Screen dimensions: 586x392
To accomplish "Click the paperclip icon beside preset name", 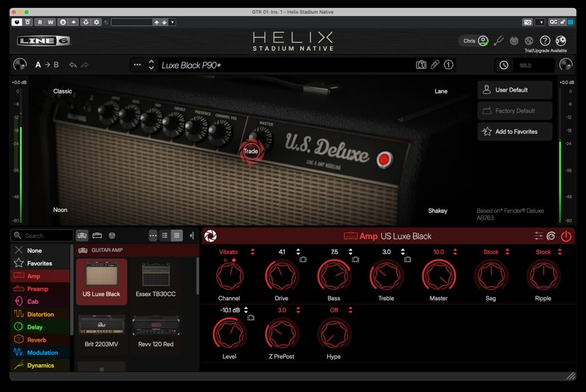I will click(x=435, y=65).
